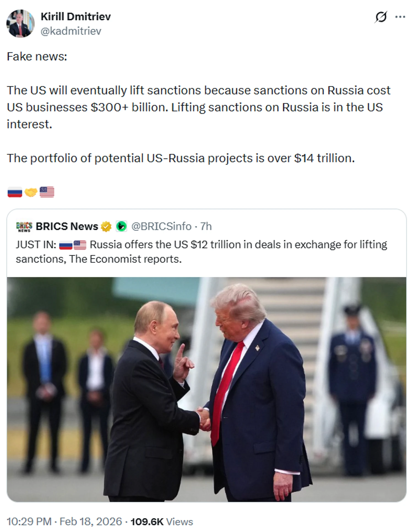
Task: Click US flag emoji after the handshake
Action: click(47, 192)
